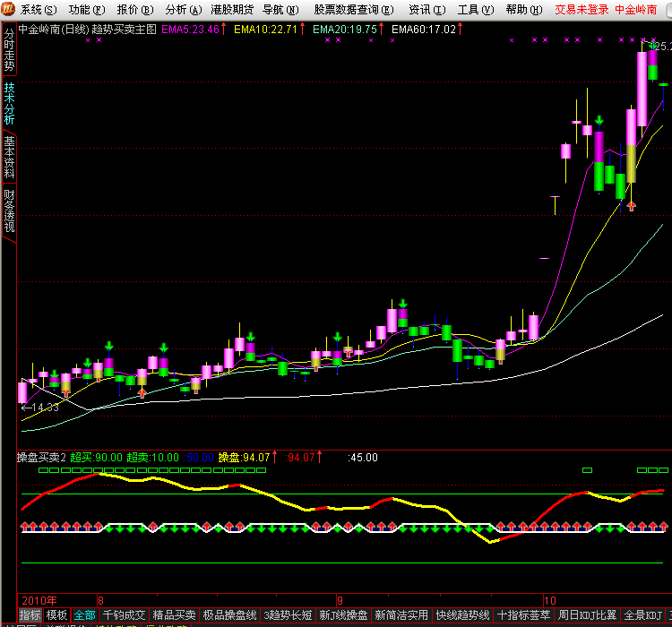Switch to the 分时走势 side tab
The height and width of the screenshot is (627, 672).
click(x=9, y=50)
